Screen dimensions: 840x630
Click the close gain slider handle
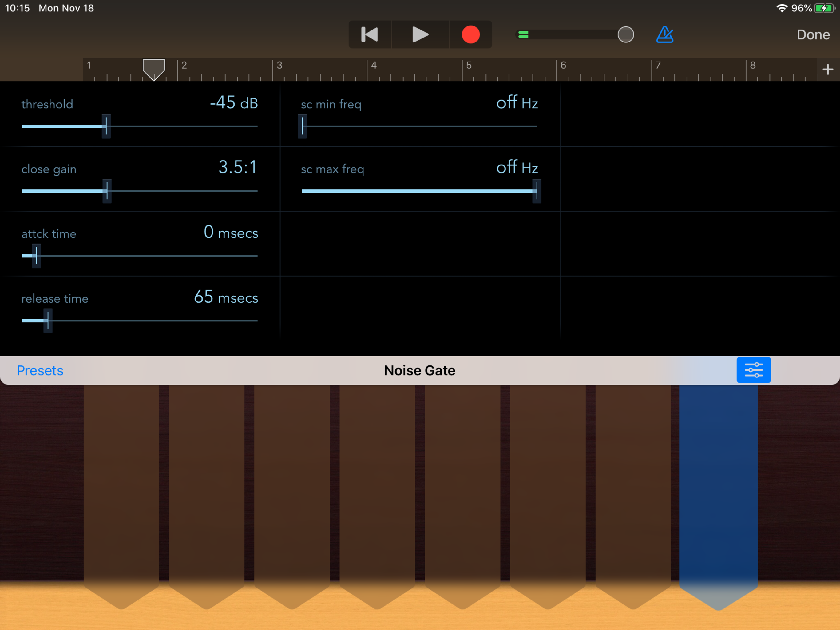107,191
